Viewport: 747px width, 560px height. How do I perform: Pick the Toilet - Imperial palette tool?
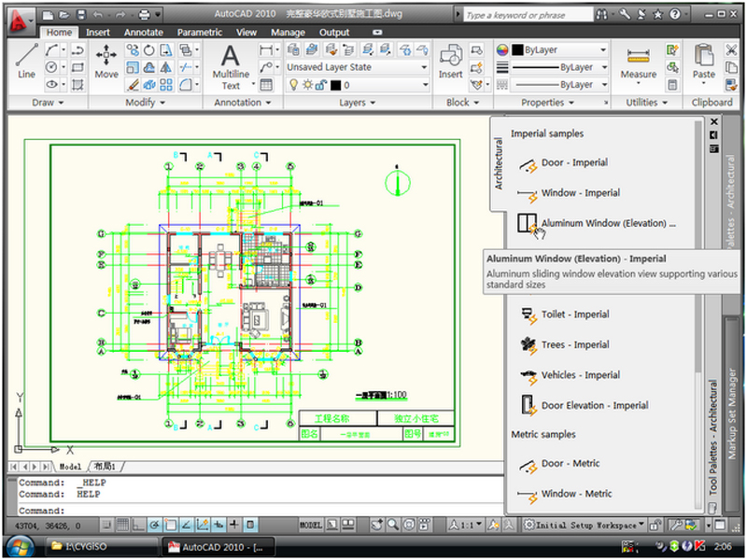coord(574,315)
